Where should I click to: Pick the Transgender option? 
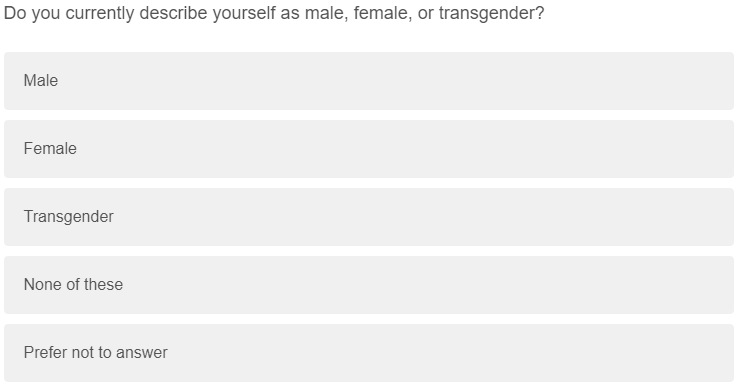pyautogui.click(x=369, y=217)
